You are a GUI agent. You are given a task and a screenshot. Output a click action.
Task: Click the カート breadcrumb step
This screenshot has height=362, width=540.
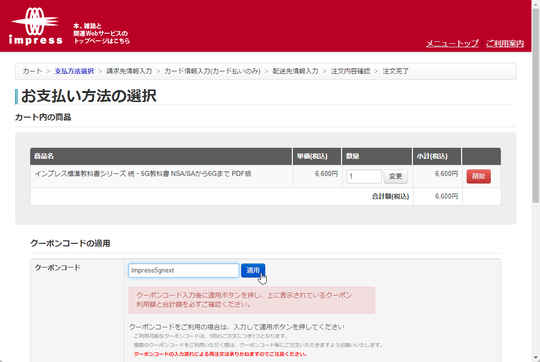(x=32, y=71)
